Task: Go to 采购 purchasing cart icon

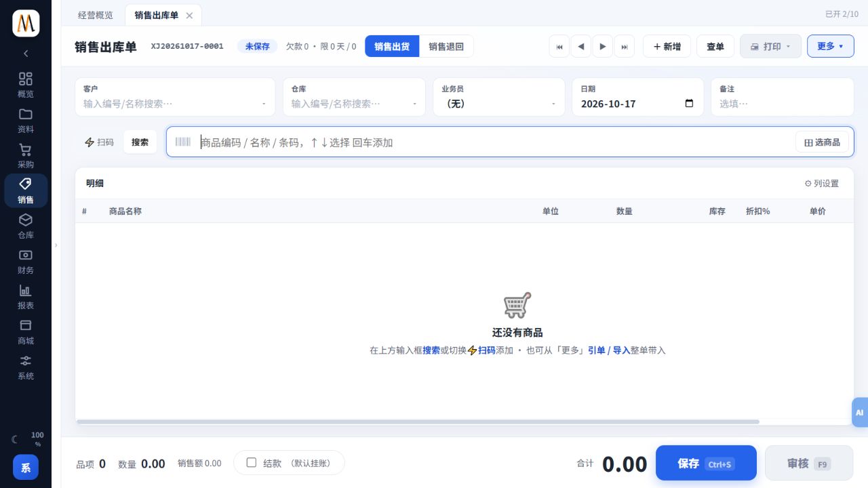Action: pyautogui.click(x=26, y=156)
